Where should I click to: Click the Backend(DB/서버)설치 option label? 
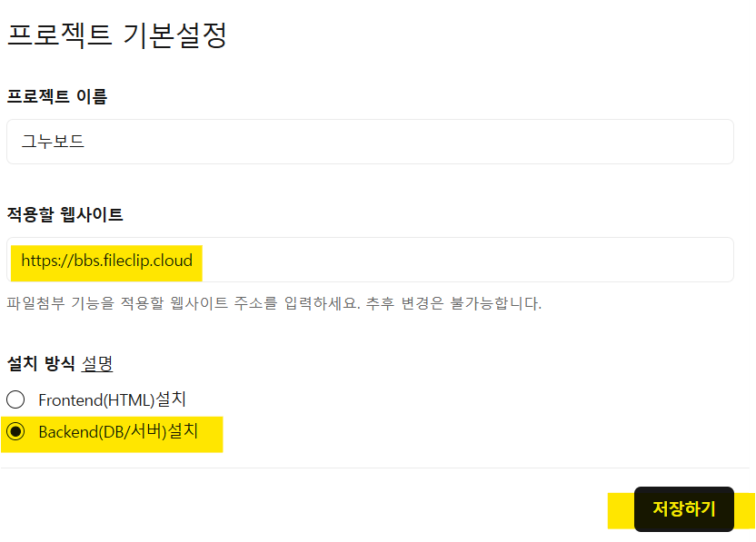[x=117, y=432]
